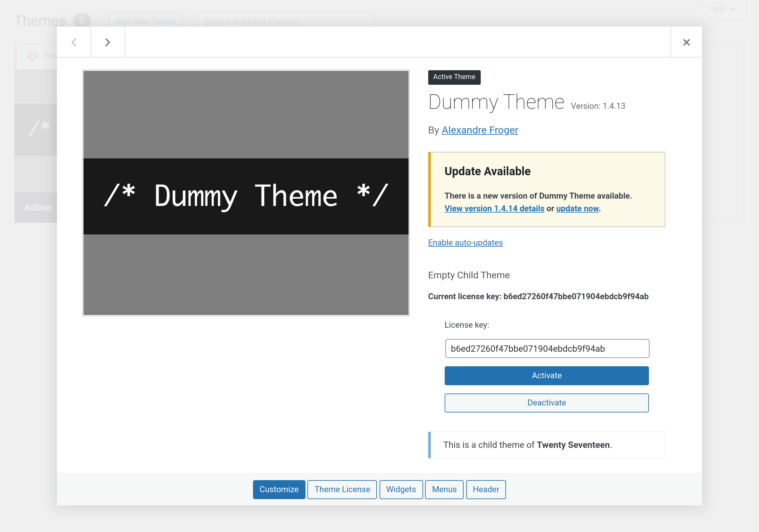The image size is (759, 532).
Task: Open the Help dropdown
Action: [x=722, y=9]
